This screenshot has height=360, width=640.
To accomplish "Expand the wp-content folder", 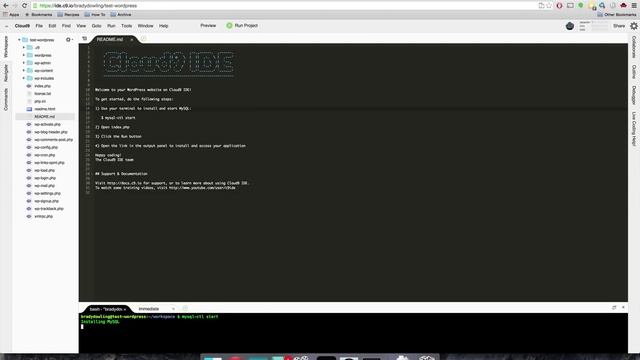I will click(x=24, y=71).
